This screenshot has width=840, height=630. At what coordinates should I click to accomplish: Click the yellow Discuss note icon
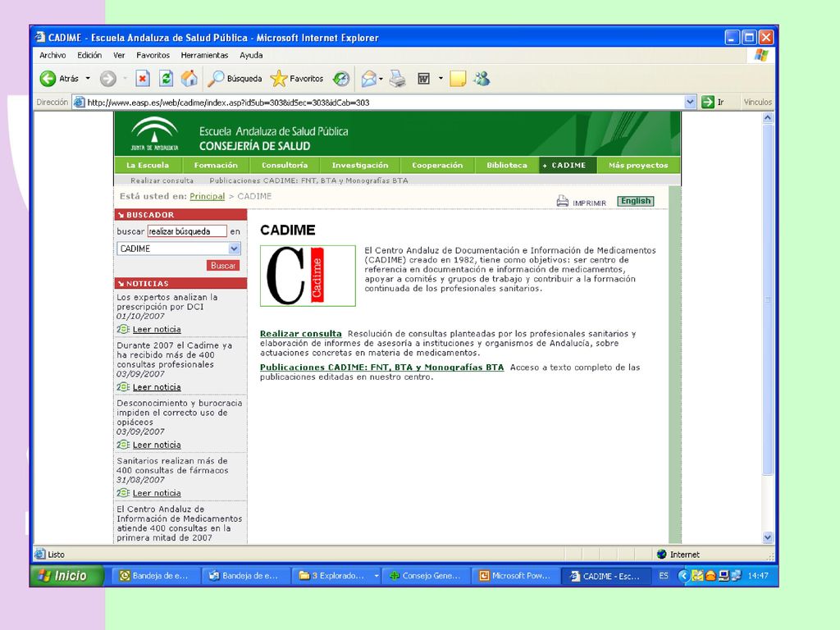[458, 79]
